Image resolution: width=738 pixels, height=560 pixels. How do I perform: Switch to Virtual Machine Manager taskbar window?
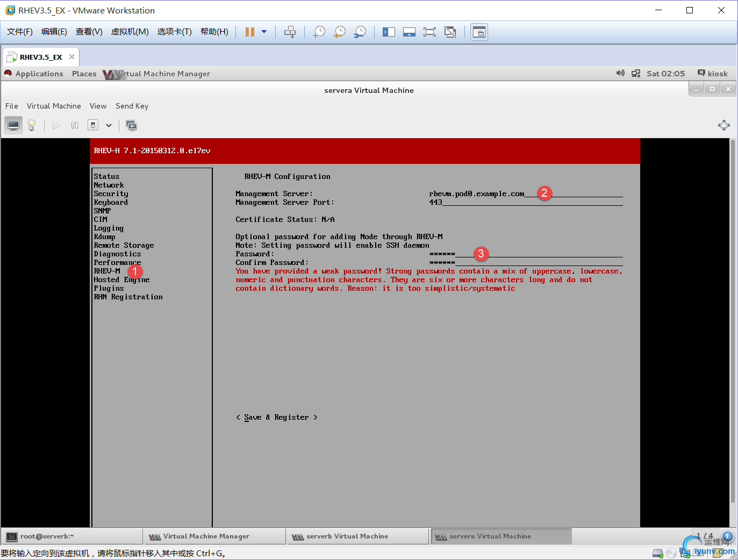coord(214,536)
